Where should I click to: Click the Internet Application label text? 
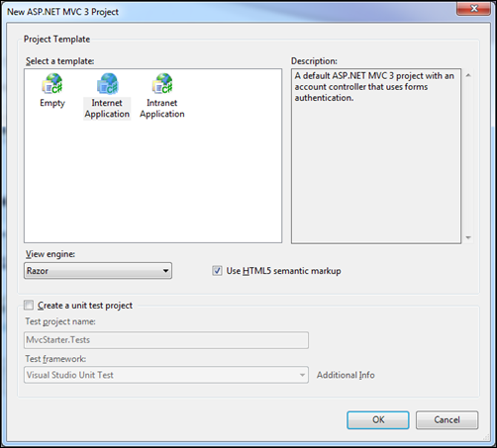click(107, 109)
